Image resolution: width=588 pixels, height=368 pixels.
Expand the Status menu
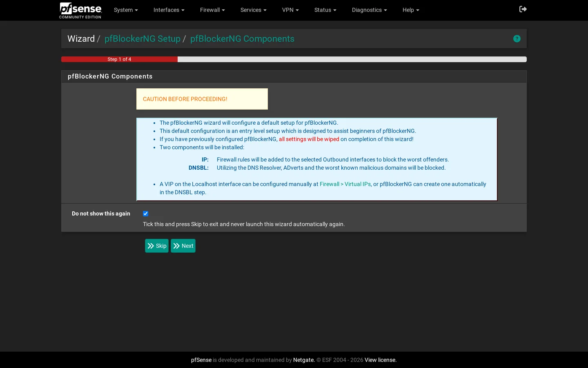click(325, 10)
